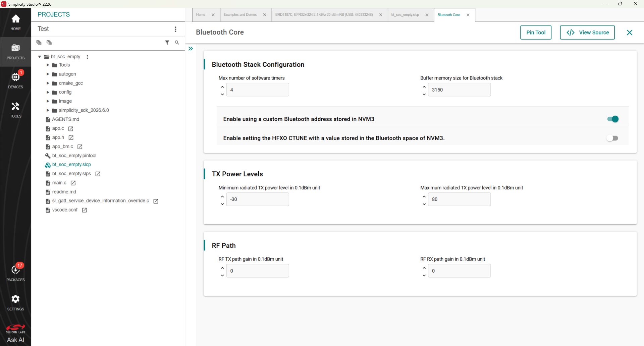
Task: Toggle custom Bluetooth address stored in NVM3
Action: click(x=613, y=119)
